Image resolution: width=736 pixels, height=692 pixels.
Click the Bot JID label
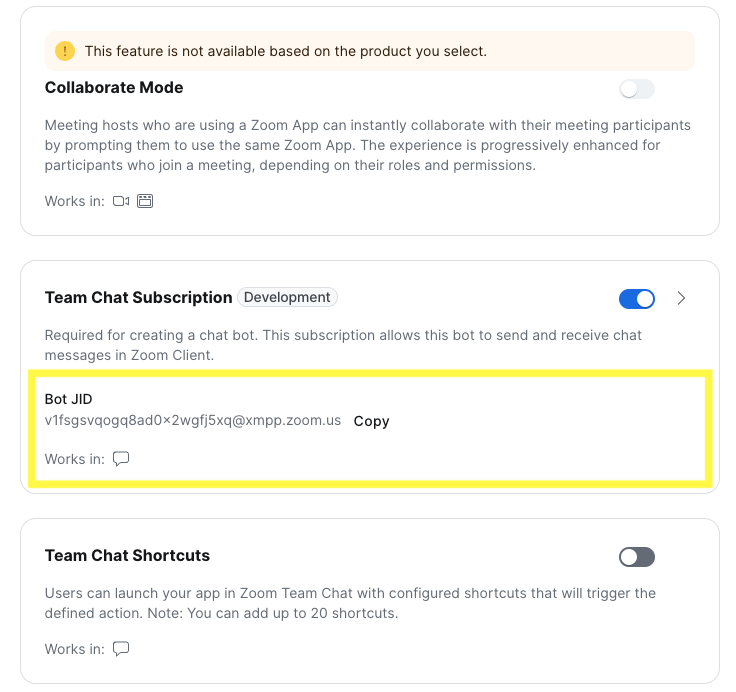coord(68,399)
